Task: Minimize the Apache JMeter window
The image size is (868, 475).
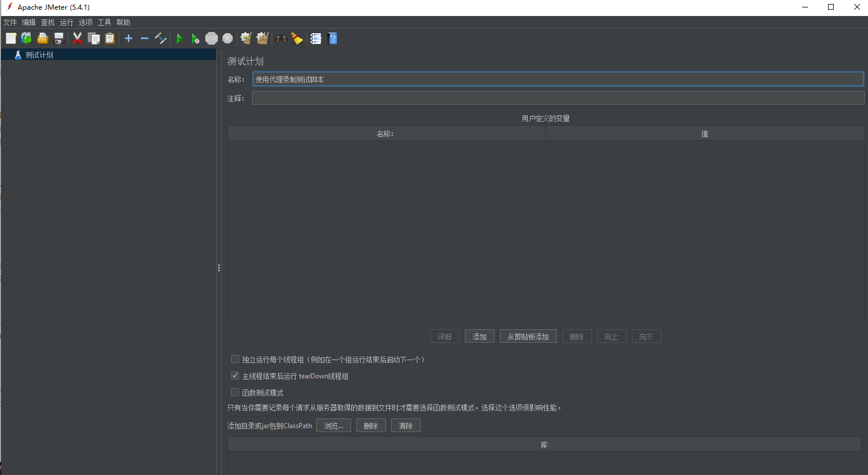Action: pos(805,7)
